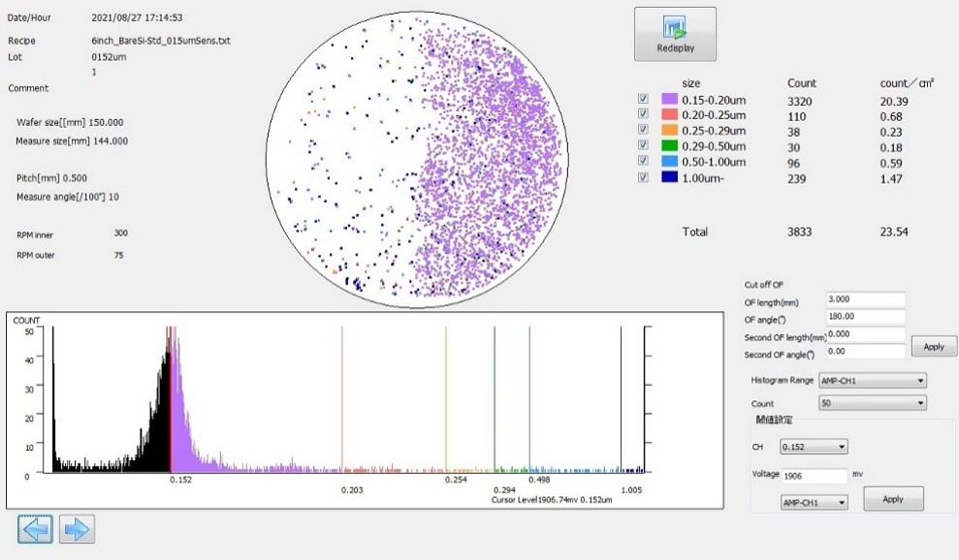Uncheck the 0.15-0.20um size checkbox
Image resolution: width=959 pixels, height=560 pixels.
click(643, 100)
